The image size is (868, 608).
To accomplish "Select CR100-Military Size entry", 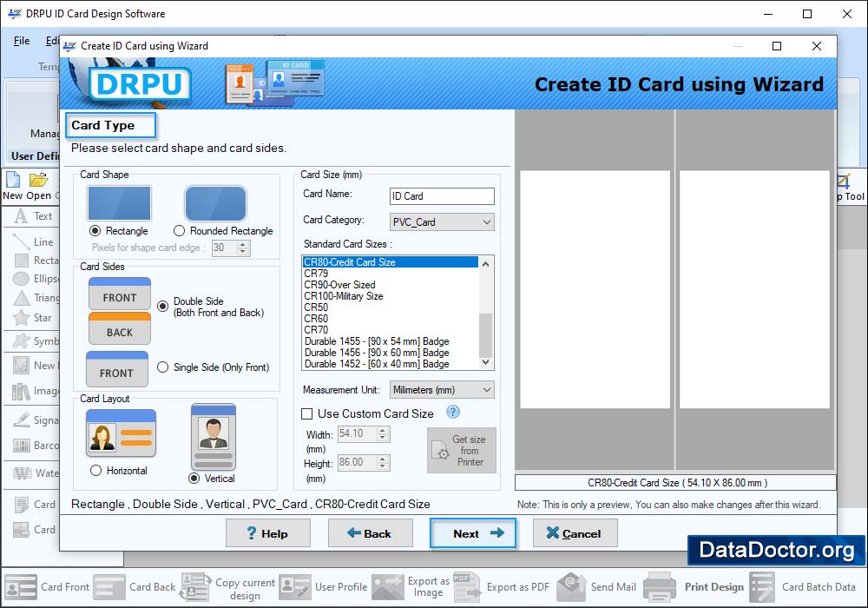I will point(391,296).
